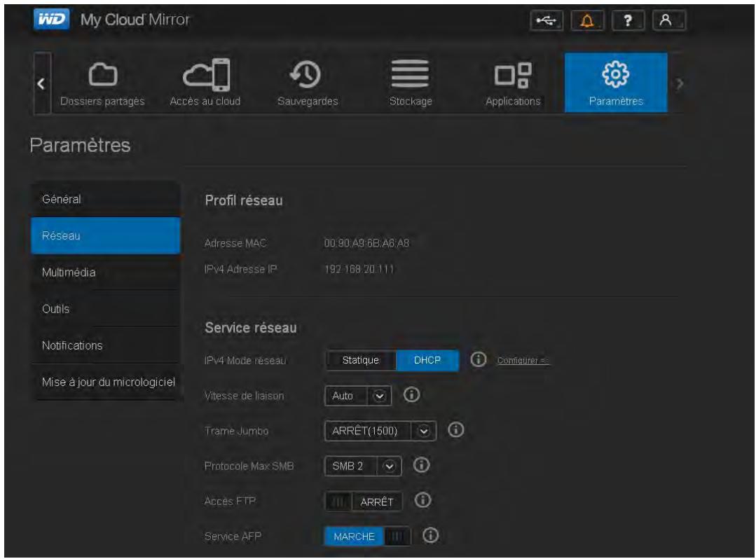Open Vitesse de liaison Auto dropdown
The height and width of the screenshot is (559, 756).
click(358, 396)
